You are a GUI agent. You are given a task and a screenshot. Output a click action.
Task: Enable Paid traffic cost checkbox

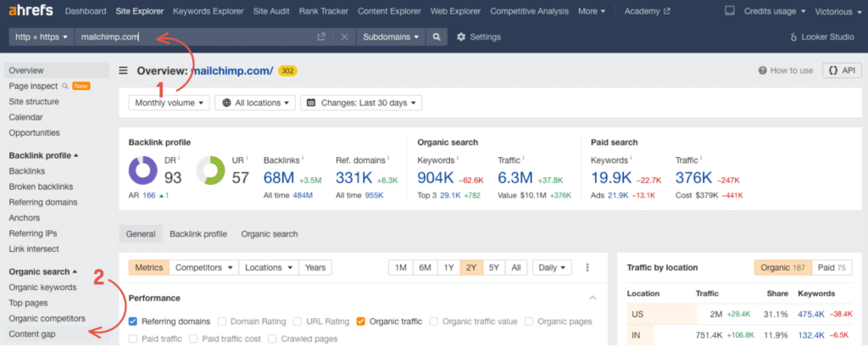pos(193,339)
